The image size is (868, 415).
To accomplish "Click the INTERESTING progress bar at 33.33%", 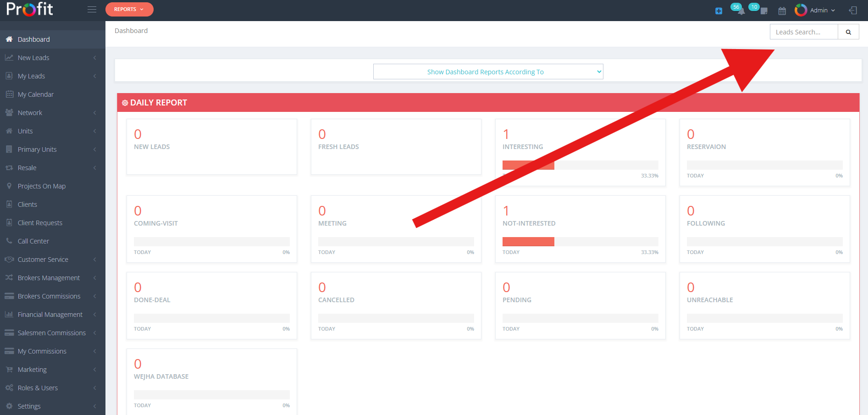I will coord(580,165).
